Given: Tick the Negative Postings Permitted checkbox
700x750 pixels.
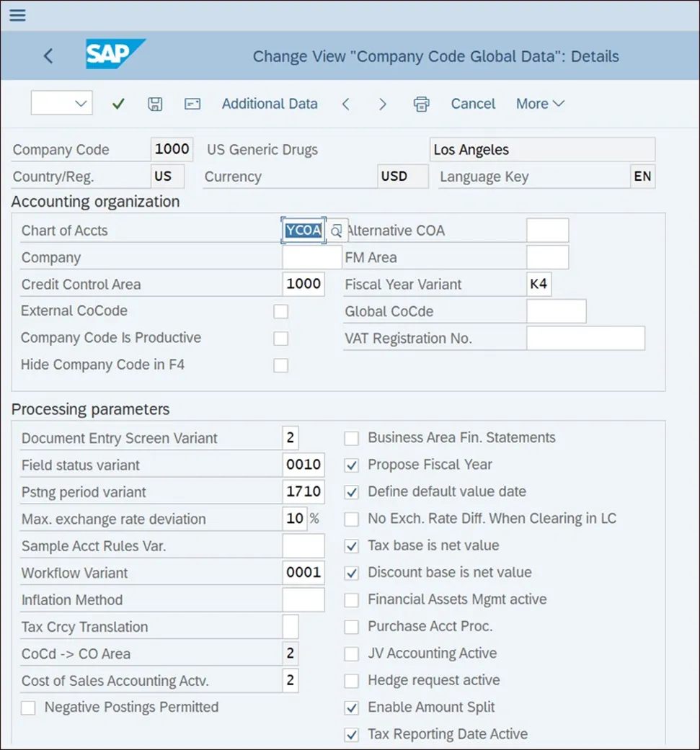Looking at the screenshot, I should (x=28, y=707).
